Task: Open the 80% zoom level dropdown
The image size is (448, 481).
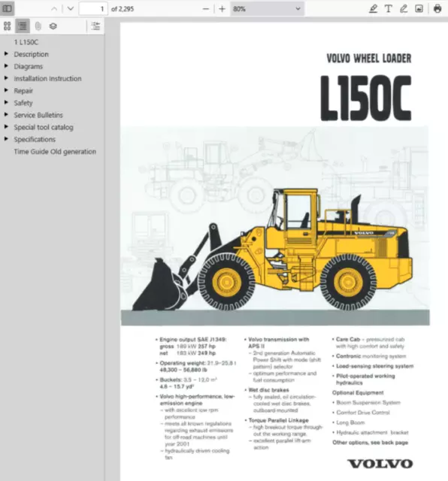Action: pyautogui.click(x=267, y=9)
